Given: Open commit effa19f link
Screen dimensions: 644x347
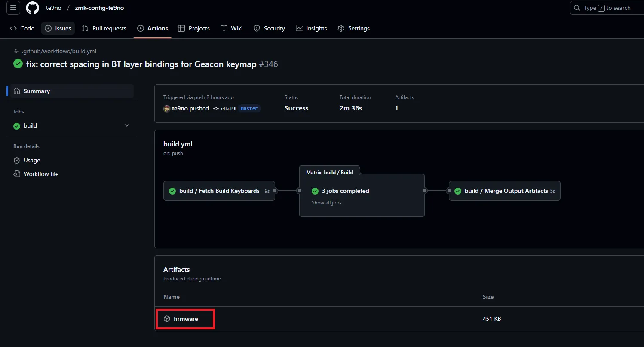Looking at the screenshot, I should point(228,109).
